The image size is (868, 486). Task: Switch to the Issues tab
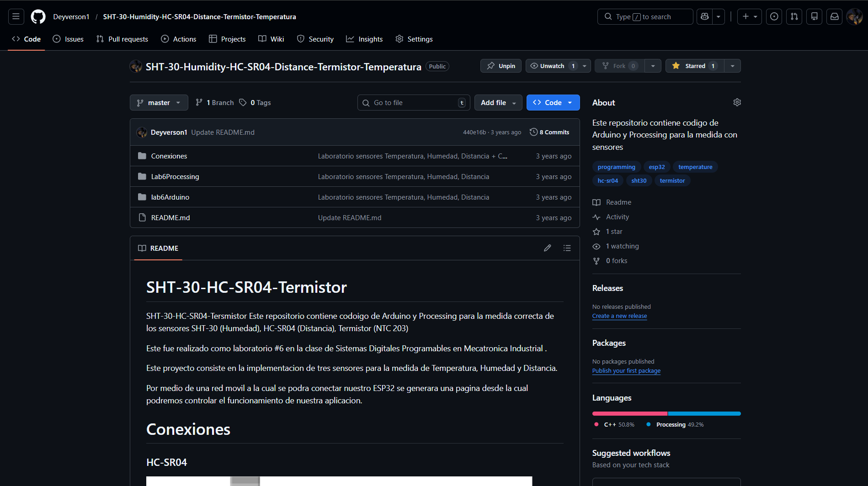(68, 39)
